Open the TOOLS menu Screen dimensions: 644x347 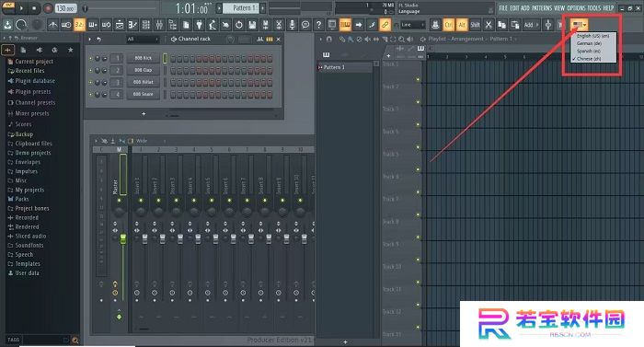tap(594, 7)
